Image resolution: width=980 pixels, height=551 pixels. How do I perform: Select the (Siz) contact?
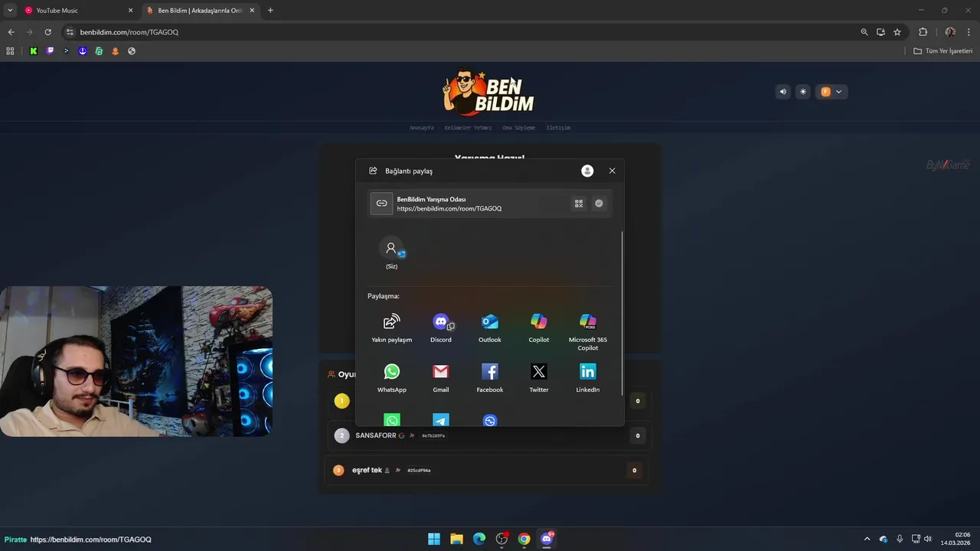point(391,253)
